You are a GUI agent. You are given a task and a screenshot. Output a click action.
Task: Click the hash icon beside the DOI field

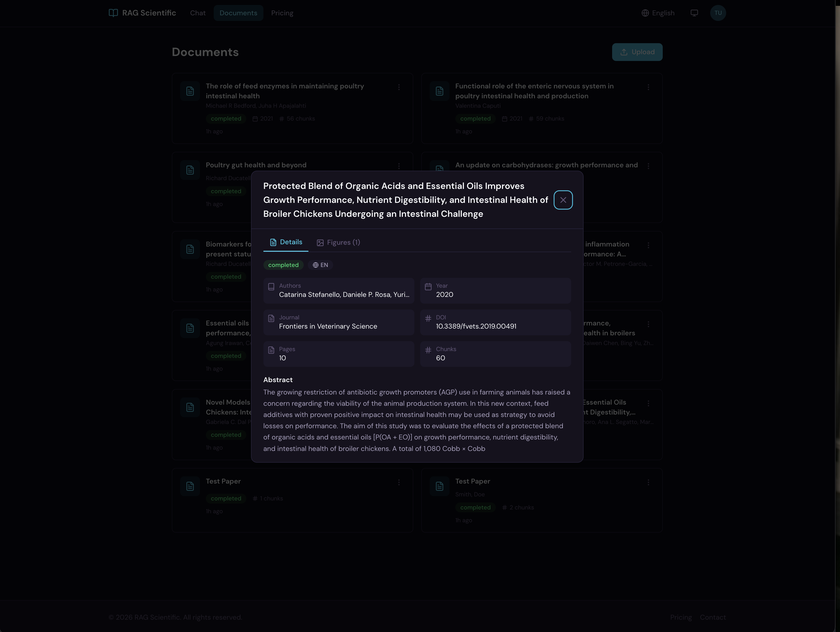(428, 318)
